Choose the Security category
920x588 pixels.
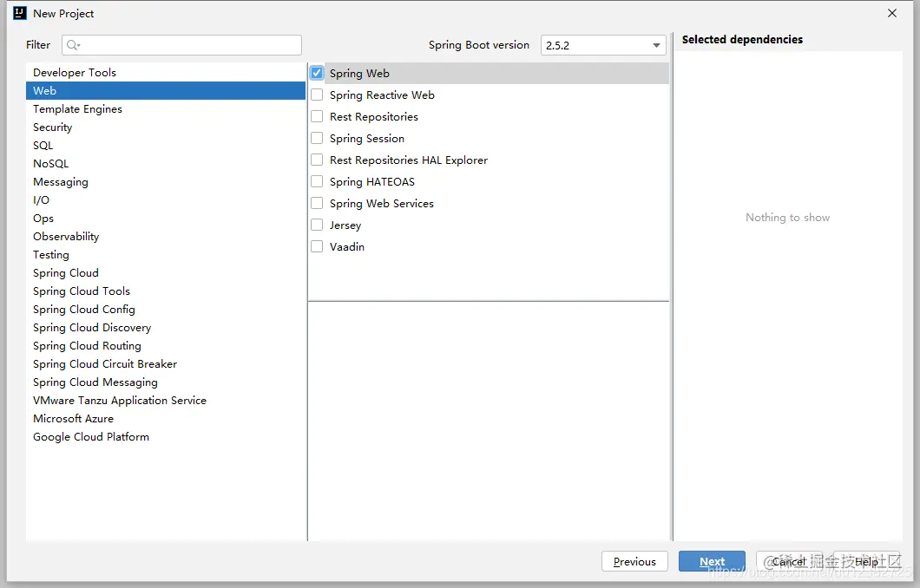pos(166,127)
